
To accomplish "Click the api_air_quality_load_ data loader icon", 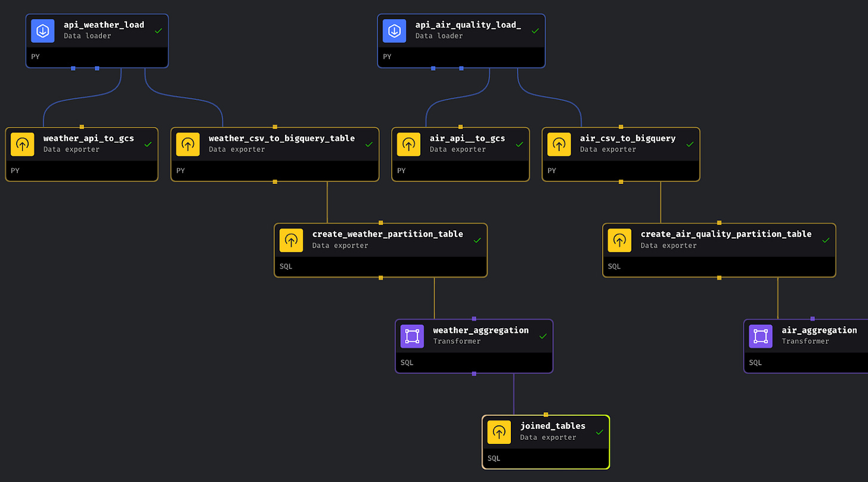I will [x=394, y=31].
